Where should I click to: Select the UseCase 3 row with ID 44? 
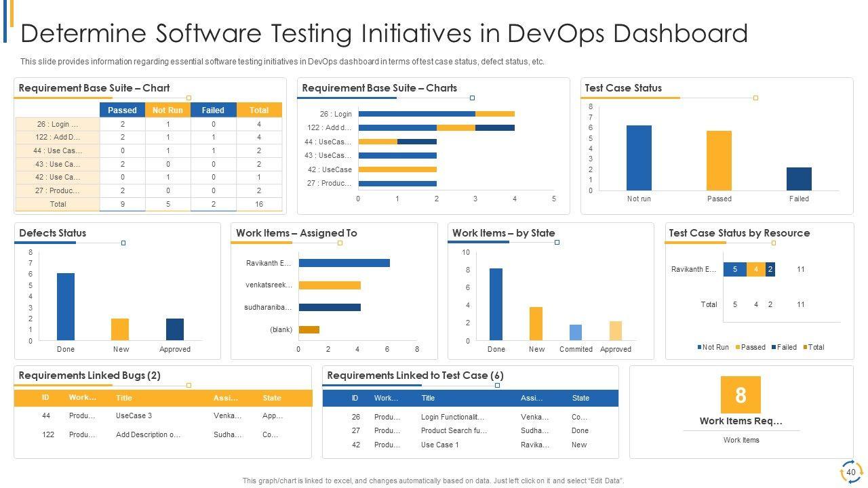[134, 415]
